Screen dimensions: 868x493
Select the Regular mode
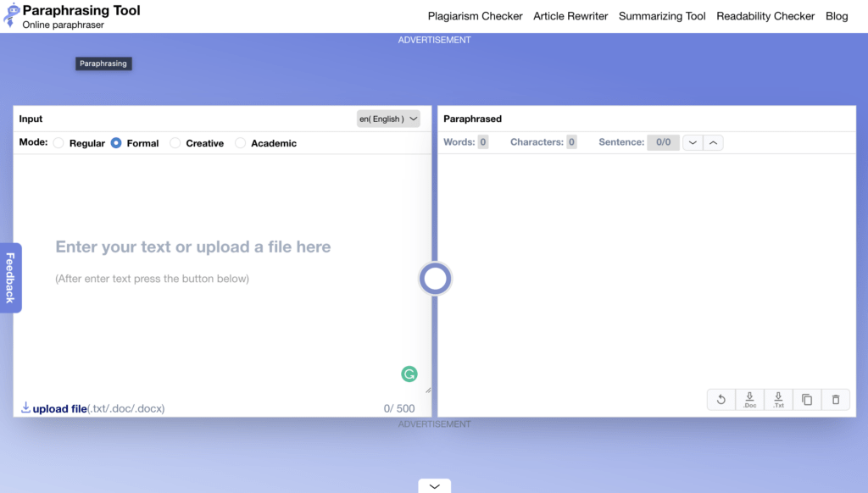coord(58,143)
